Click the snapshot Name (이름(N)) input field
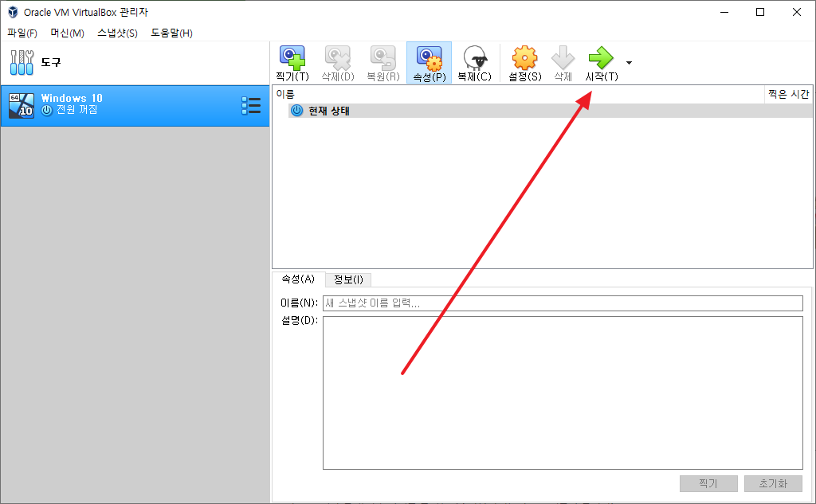Screen dimensions: 816x504 (563, 303)
